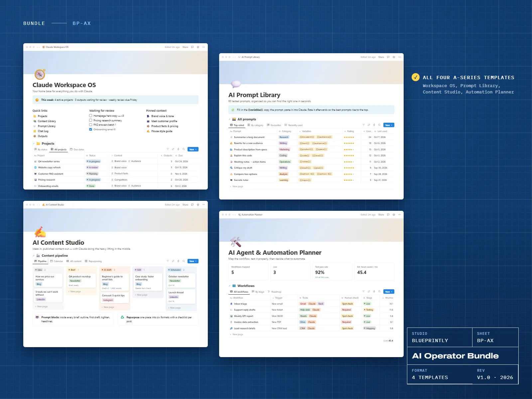Image resolution: width=532 pixels, height=399 pixels.
Task: Click search icon in All prompts toolbar
Action: 379,125
